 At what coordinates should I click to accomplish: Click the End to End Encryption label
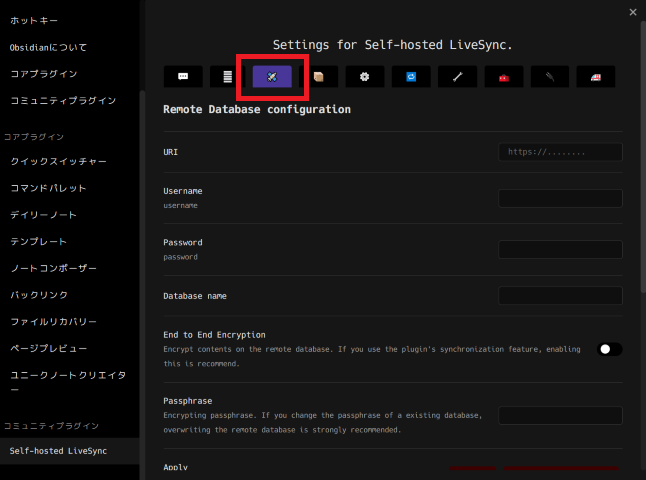214,335
